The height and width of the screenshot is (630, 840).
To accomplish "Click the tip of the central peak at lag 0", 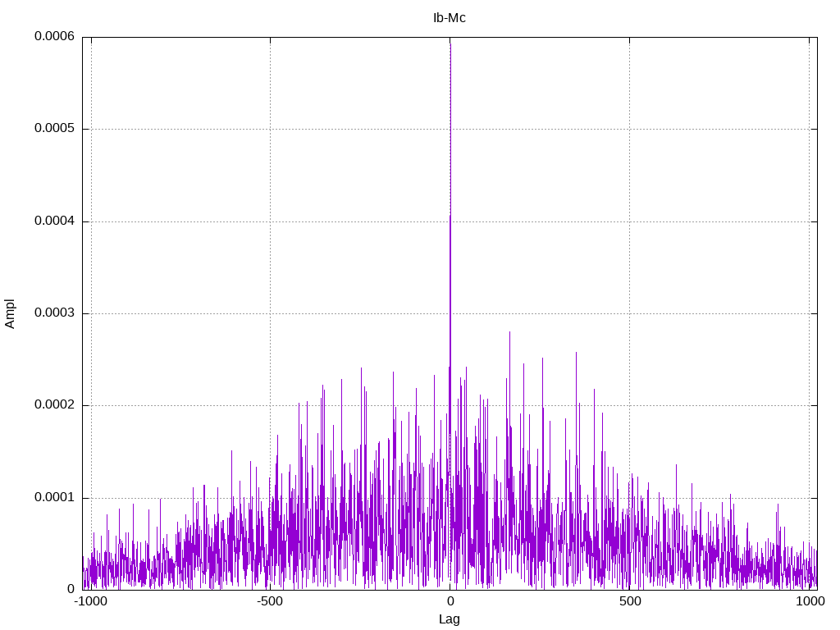I will 450,44.
